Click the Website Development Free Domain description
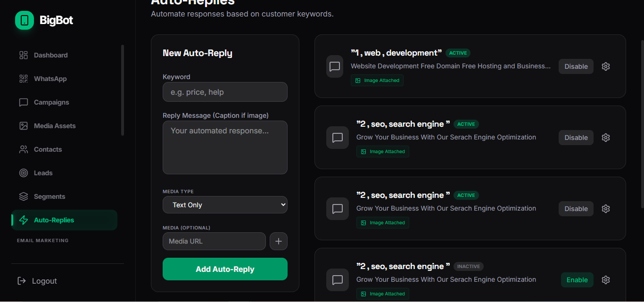The height and width of the screenshot is (302, 644). pos(451,66)
